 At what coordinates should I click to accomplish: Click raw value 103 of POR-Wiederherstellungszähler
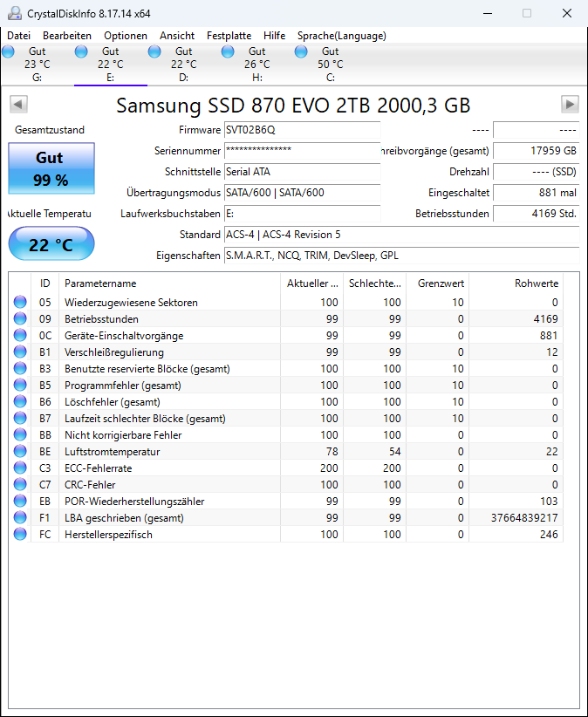(x=549, y=502)
